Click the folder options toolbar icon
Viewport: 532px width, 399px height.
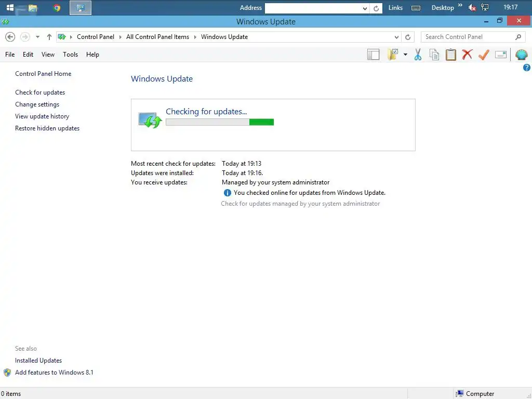(x=393, y=54)
